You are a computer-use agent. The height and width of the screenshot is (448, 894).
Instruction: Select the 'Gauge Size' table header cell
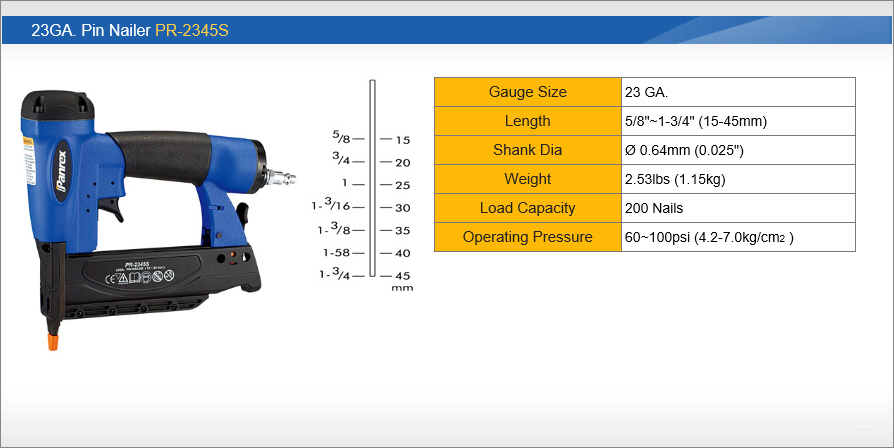(x=527, y=92)
